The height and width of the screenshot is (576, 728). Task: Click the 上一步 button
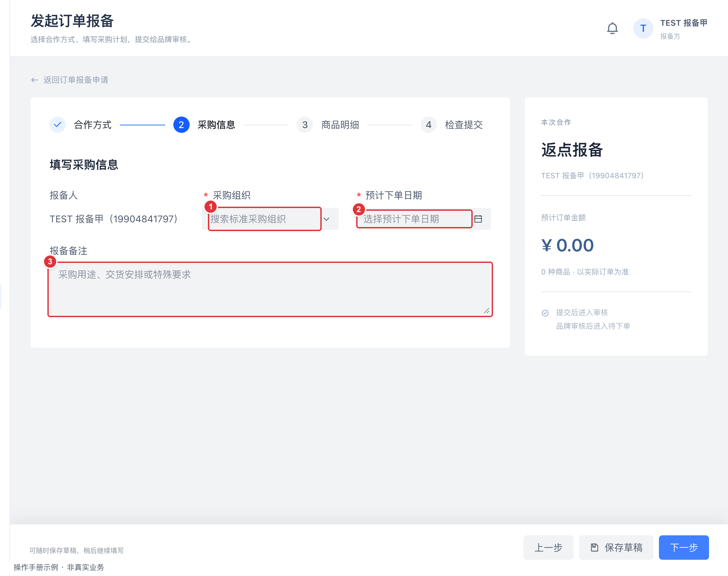click(548, 547)
